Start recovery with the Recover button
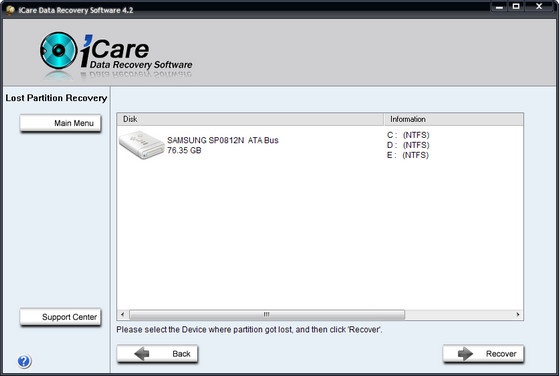 click(483, 354)
